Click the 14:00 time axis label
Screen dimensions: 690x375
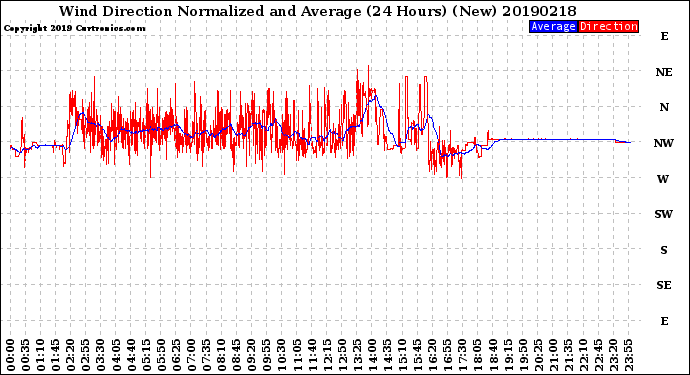(x=372, y=355)
